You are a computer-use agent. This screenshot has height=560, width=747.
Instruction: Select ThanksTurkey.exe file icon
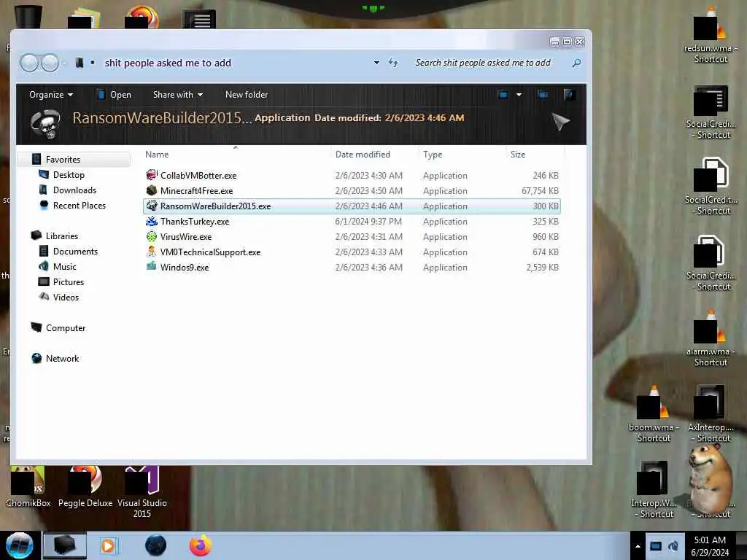click(x=152, y=221)
